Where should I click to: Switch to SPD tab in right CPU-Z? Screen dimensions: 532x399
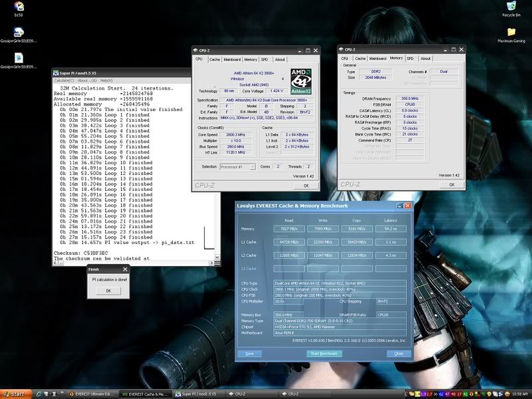pyautogui.click(x=410, y=58)
